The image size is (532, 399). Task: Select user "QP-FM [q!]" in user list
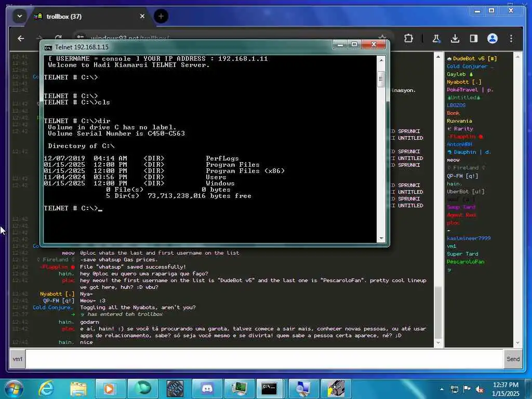click(462, 176)
